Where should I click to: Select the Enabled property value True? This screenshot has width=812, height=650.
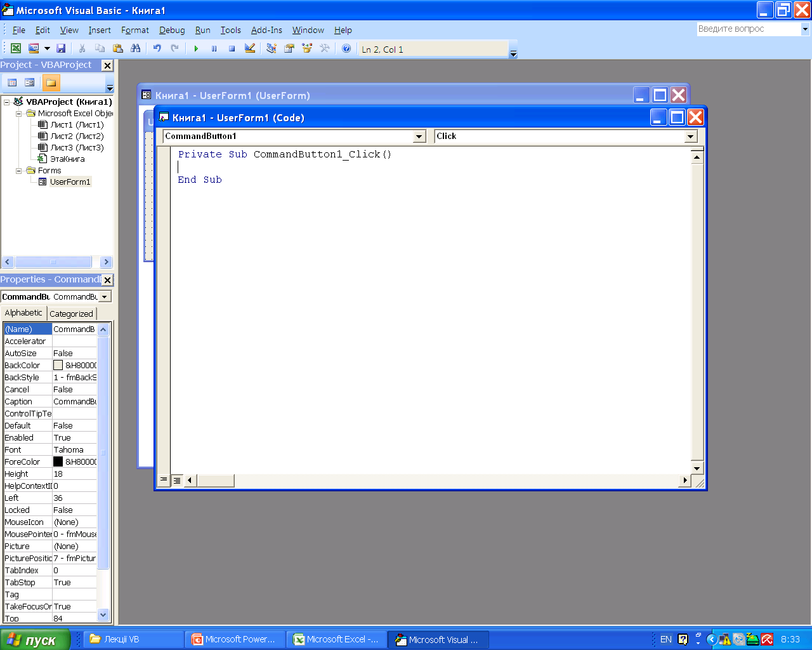coord(74,437)
